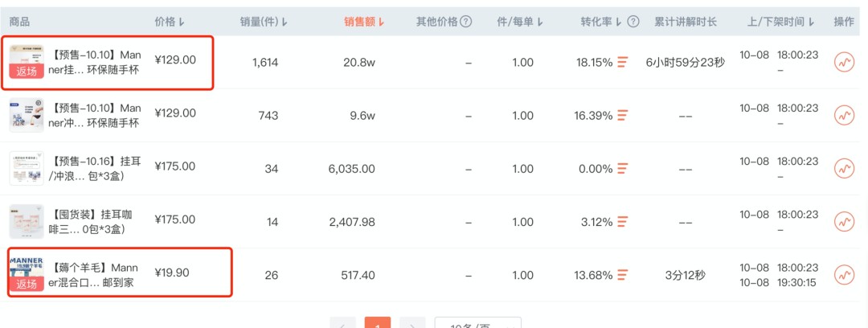Open product title 【预售-10.16】挂耳/冲浪
Viewport: 868px width, 328px height.
(95, 169)
